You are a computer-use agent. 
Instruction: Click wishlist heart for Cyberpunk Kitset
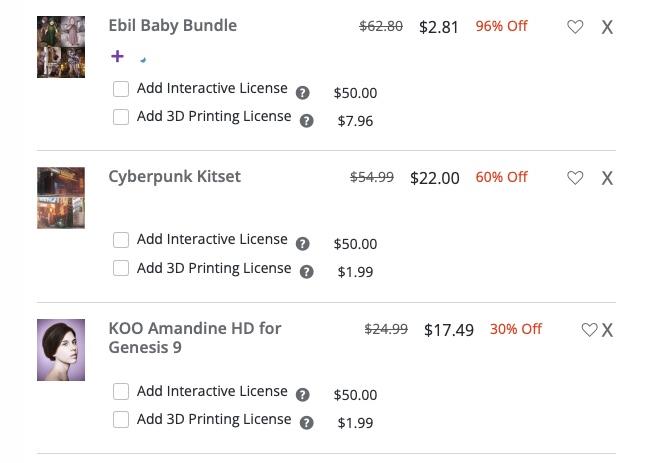[575, 178]
